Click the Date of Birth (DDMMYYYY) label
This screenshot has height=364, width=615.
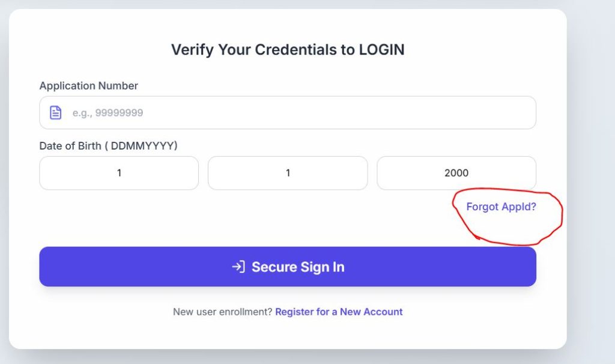pos(109,146)
